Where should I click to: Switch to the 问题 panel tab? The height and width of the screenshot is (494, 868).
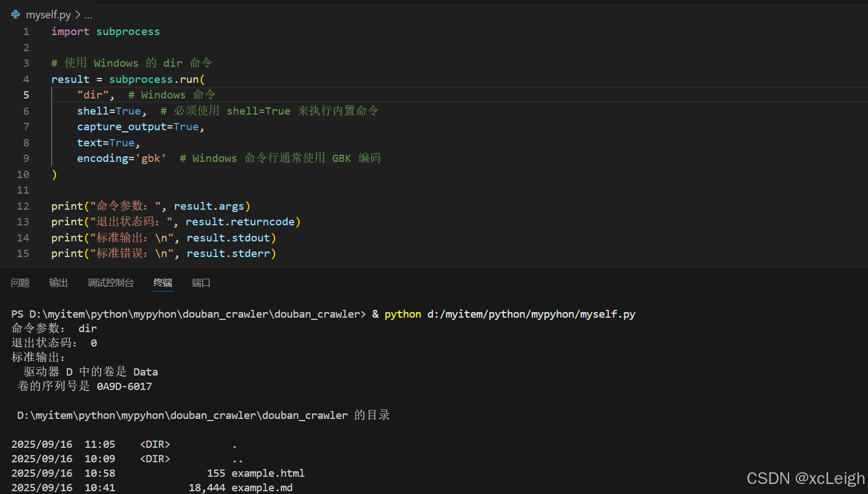20,283
